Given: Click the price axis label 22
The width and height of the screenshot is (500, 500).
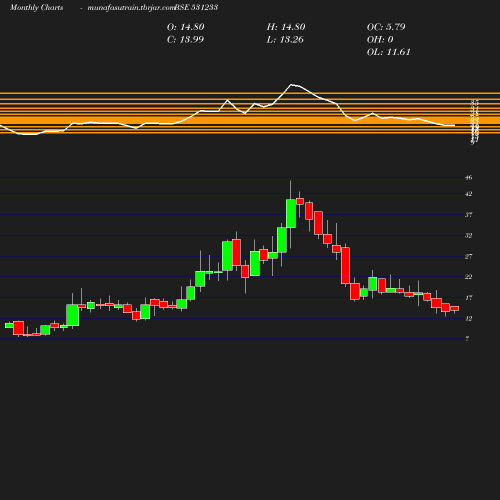Looking at the screenshot, I should [x=469, y=277].
